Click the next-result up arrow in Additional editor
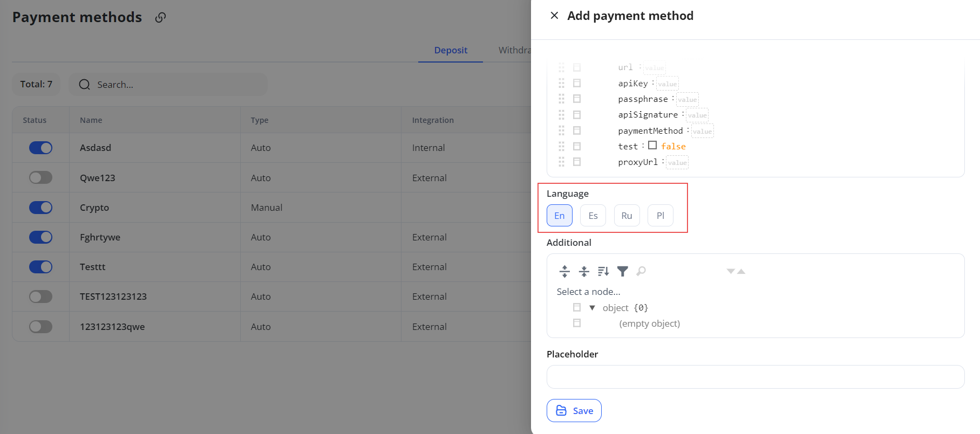Image resolution: width=980 pixels, height=434 pixels. click(741, 271)
